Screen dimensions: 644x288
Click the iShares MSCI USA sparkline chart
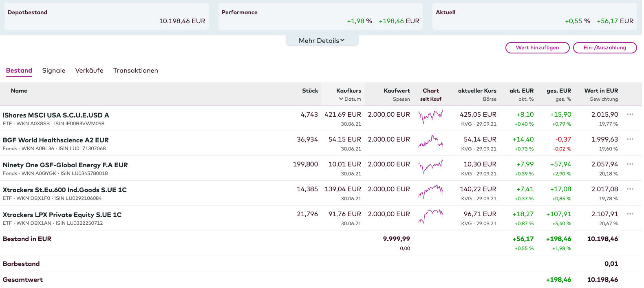tap(430, 117)
